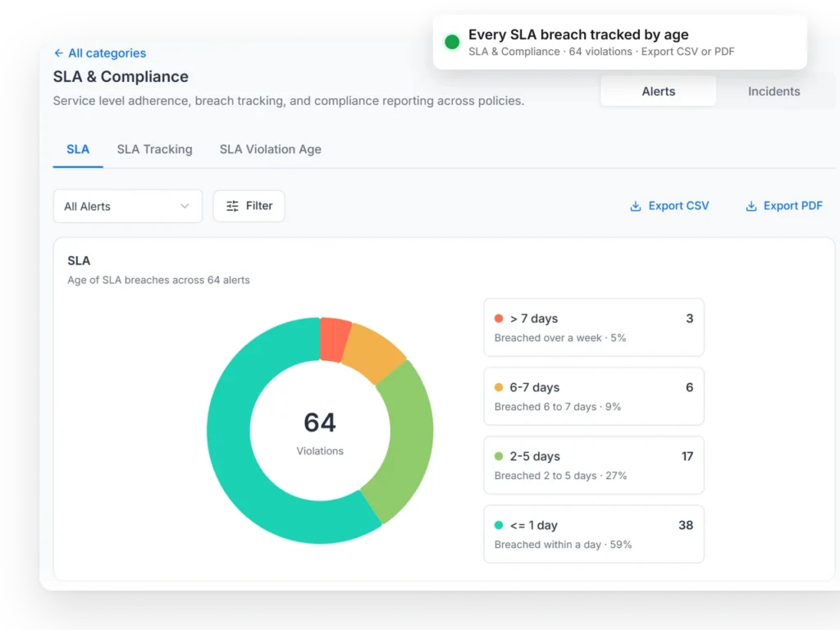Viewport: 840px width, 630px height.
Task: Click the download icon beside Export CSV
Action: click(x=636, y=206)
